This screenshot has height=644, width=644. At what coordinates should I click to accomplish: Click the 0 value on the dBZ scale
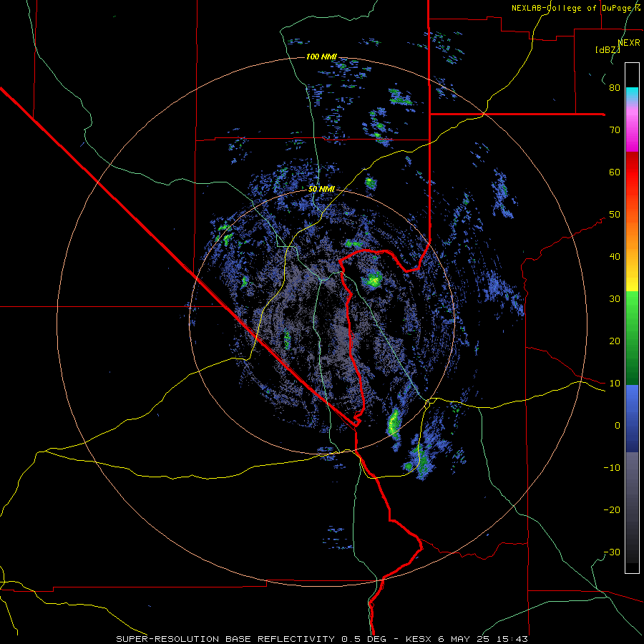pyautogui.click(x=618, y=426)
